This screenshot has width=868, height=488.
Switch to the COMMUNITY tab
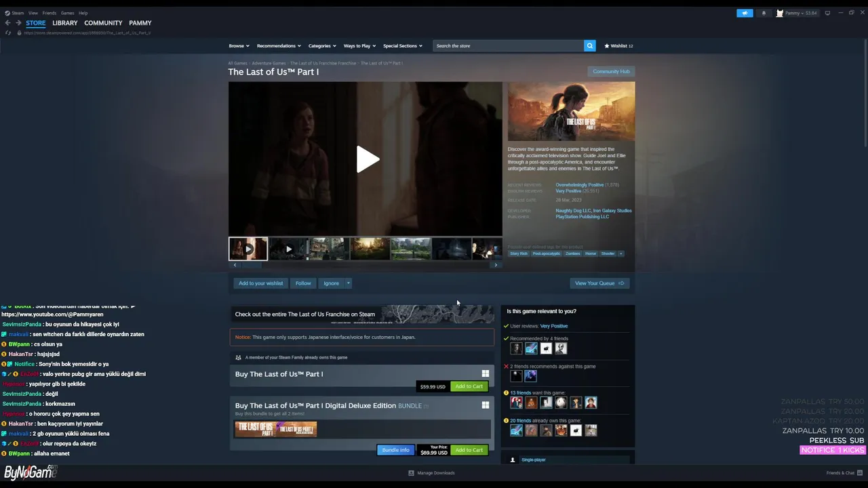click(103, 23)
